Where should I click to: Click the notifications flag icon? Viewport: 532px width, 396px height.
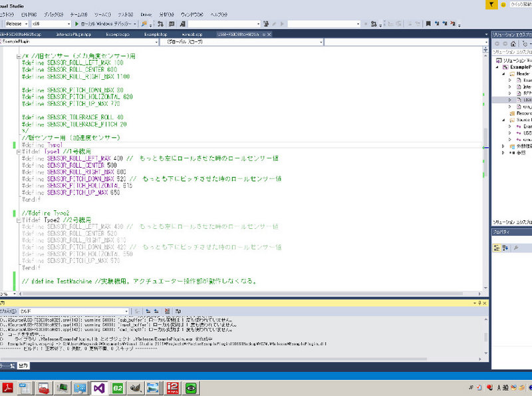point(491,5)
